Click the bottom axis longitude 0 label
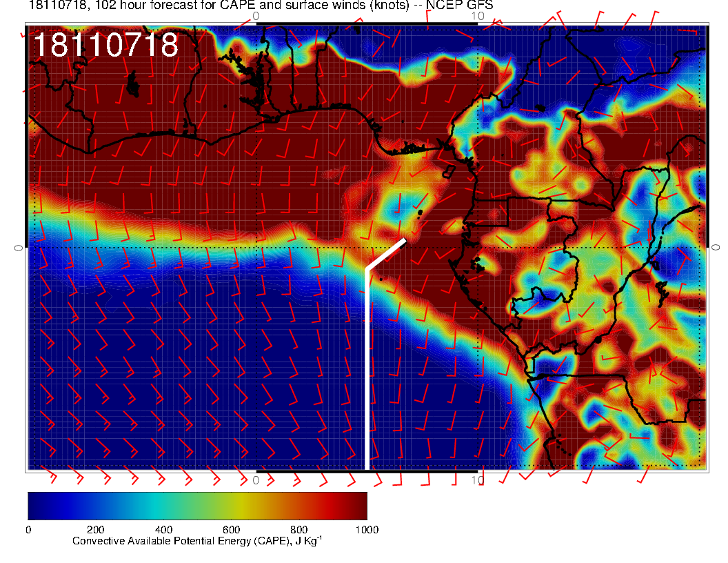728x563 pixels. (256, 480)
